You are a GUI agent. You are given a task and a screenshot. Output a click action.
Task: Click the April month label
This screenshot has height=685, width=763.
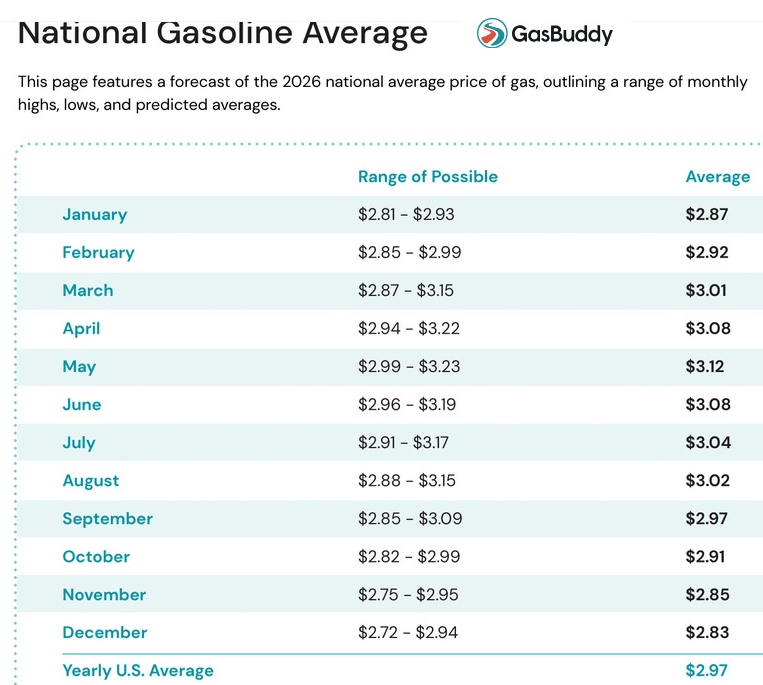[x=81, y=329]
